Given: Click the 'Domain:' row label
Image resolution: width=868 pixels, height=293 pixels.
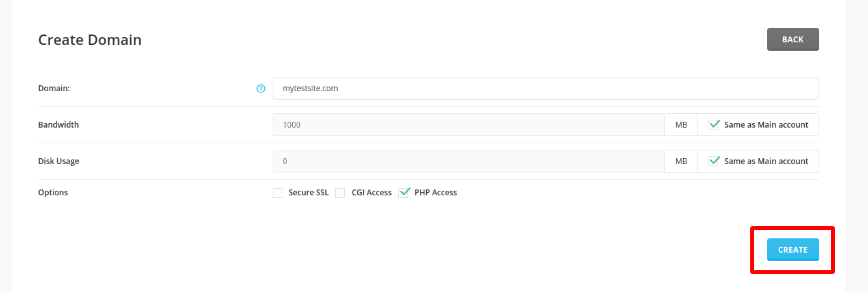Looking at the screenshot, I should (x=54, y=89).
